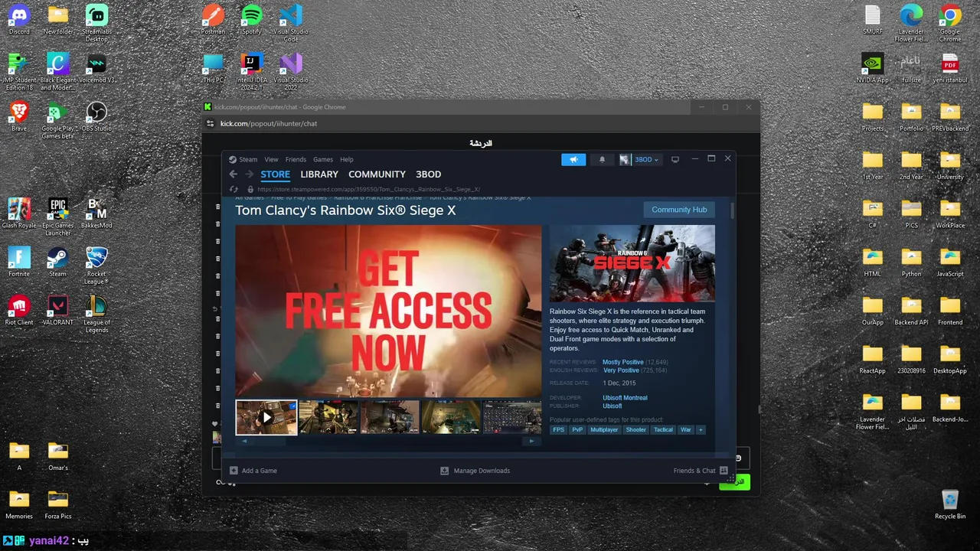Open the VALORANT desktop icon
The image size is (980, 551).
(x=57, y=311)
